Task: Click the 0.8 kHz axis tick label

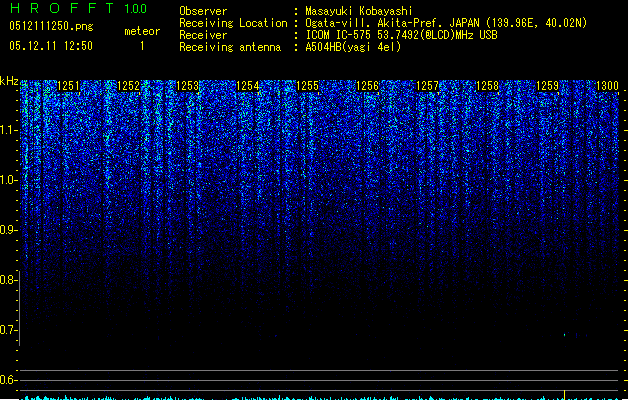Action: pos(9,280)
